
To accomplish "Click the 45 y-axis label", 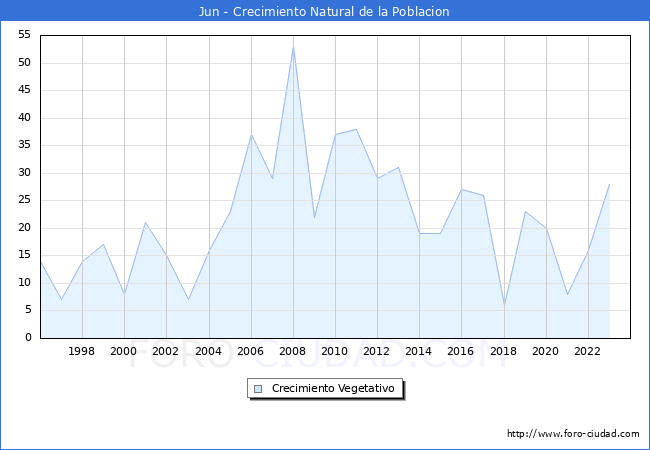I will 24,90.
